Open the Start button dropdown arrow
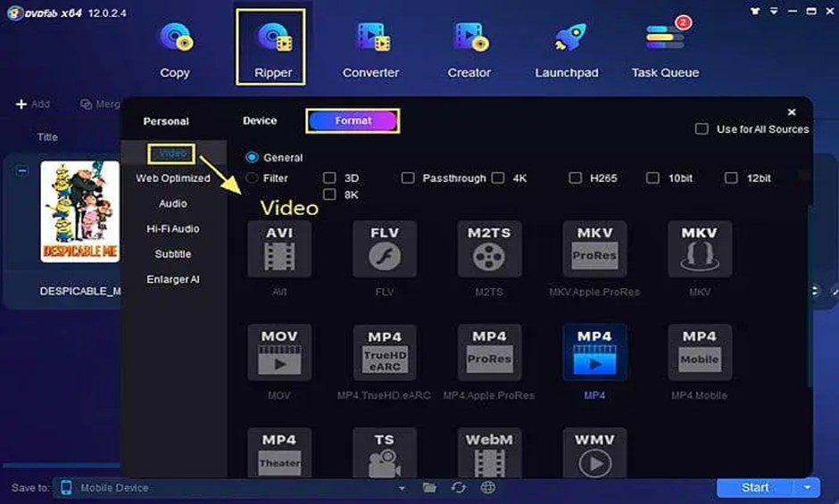 (807, 487)
